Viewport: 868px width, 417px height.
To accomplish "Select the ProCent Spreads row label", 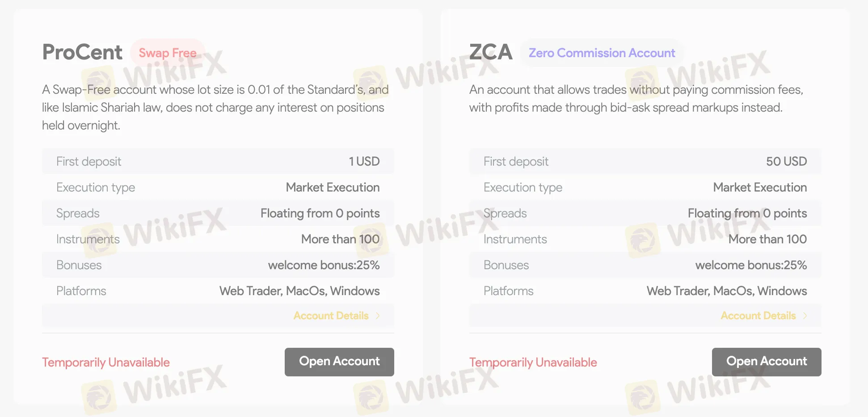I will 78,213.
